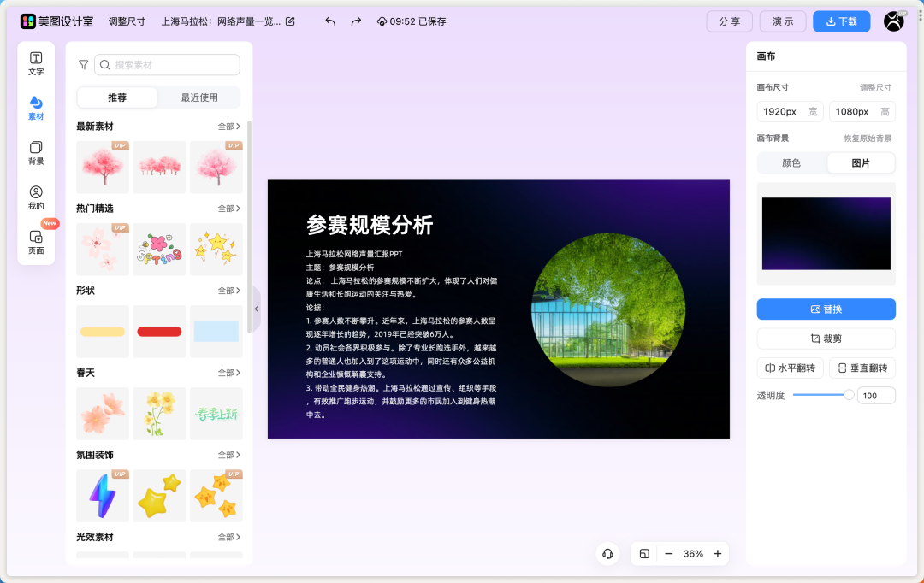The height and width of the screenshot is (583, 924).
Task: Click the 演示 present button
Action: tap(783, 21)
